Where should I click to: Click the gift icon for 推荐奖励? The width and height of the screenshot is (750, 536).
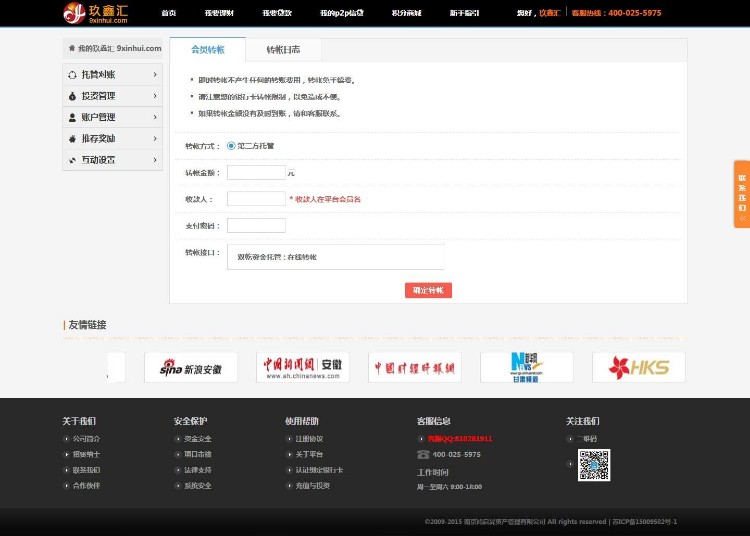pos(72,139)
